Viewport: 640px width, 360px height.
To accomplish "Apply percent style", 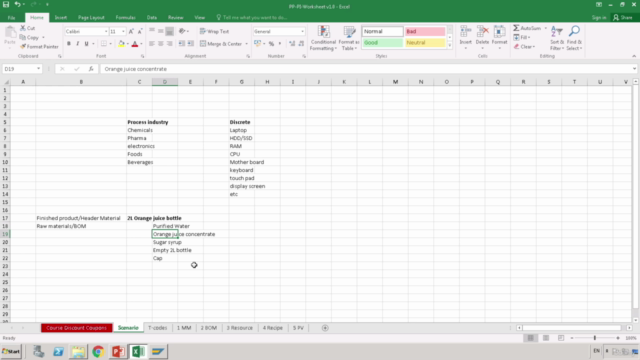I will tap(271, 44).
